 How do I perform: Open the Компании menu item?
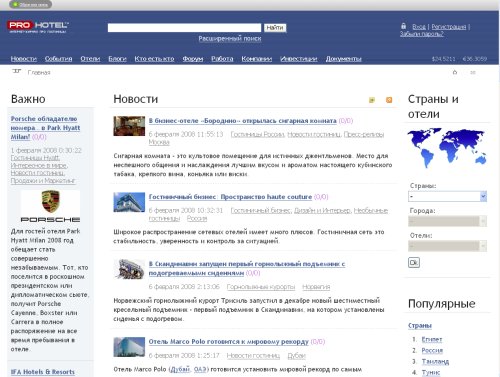tap(257, 59)
